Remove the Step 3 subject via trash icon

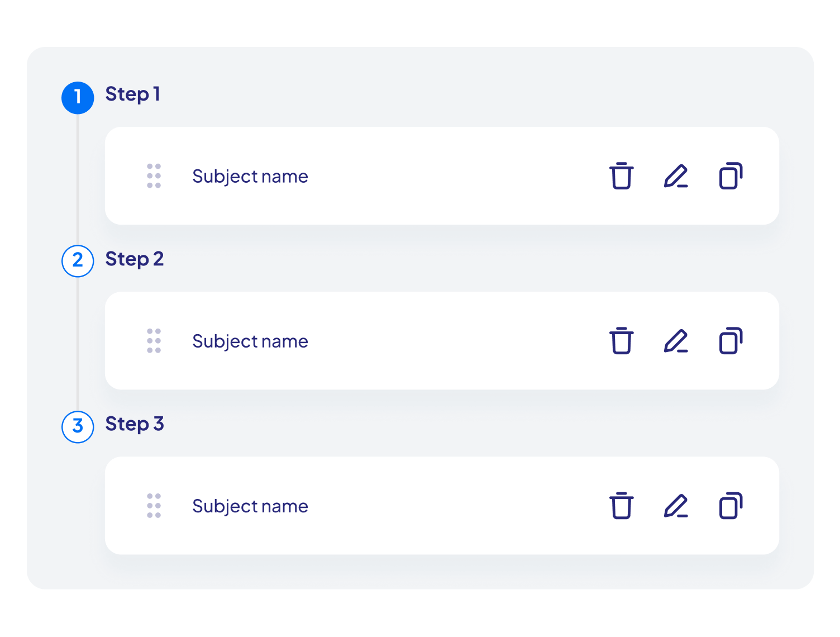[x=621, y=506]
